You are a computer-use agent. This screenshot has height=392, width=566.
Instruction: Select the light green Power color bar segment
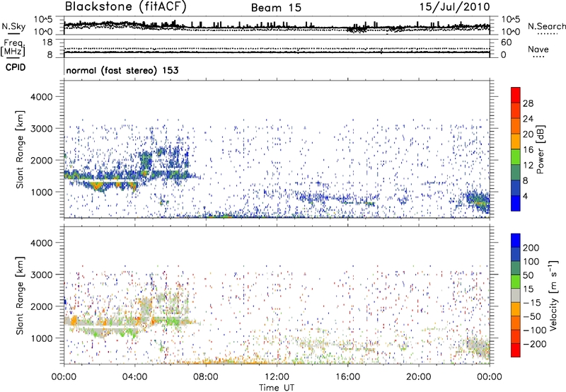pyautogui.click(x=516, y=156)
